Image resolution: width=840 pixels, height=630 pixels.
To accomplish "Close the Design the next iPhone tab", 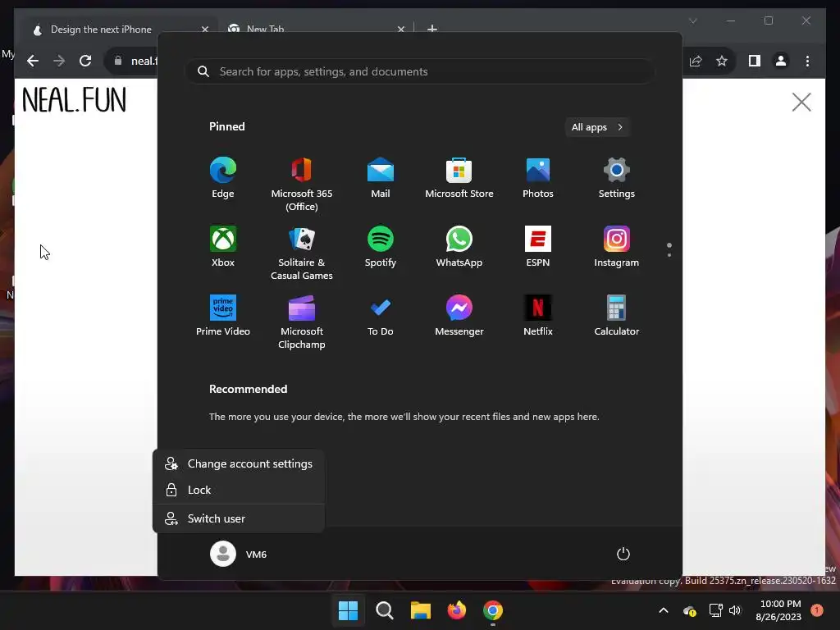I will point(204,30).
